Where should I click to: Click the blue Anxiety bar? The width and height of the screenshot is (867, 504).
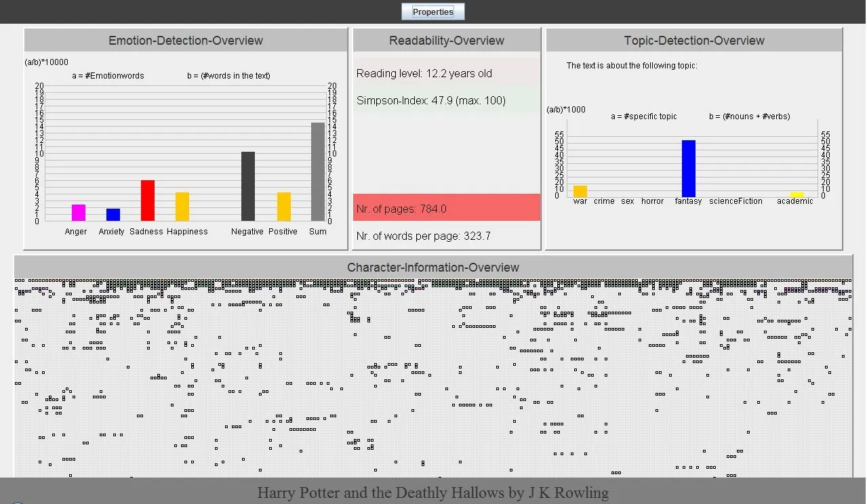[113, 215]
